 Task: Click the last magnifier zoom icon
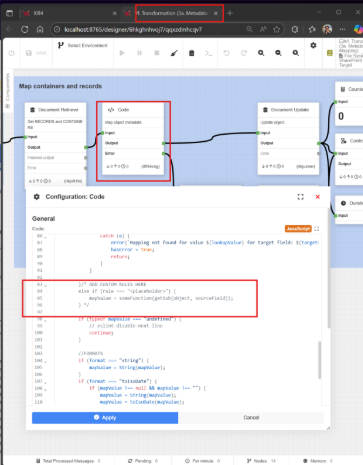[296, 53]
